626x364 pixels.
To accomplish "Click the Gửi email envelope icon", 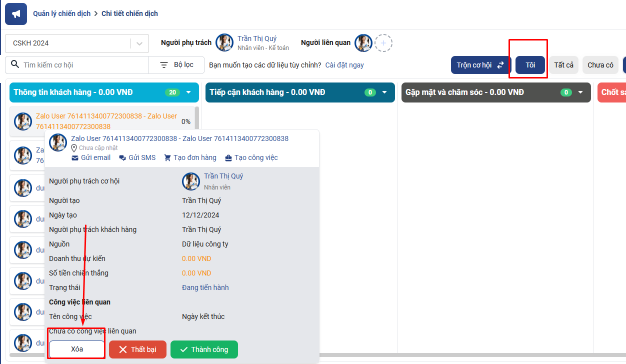I will coord(75,157).
